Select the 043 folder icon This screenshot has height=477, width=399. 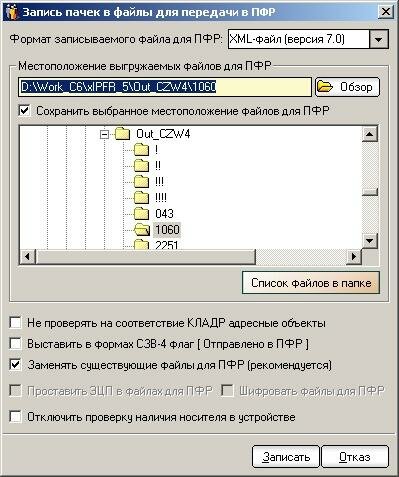coord(141,214)
